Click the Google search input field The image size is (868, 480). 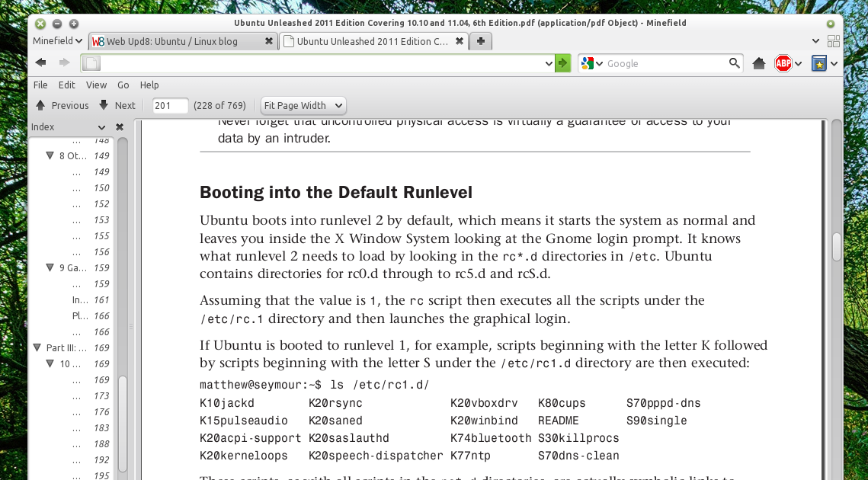pyautogui.click(x=666, y=63)
